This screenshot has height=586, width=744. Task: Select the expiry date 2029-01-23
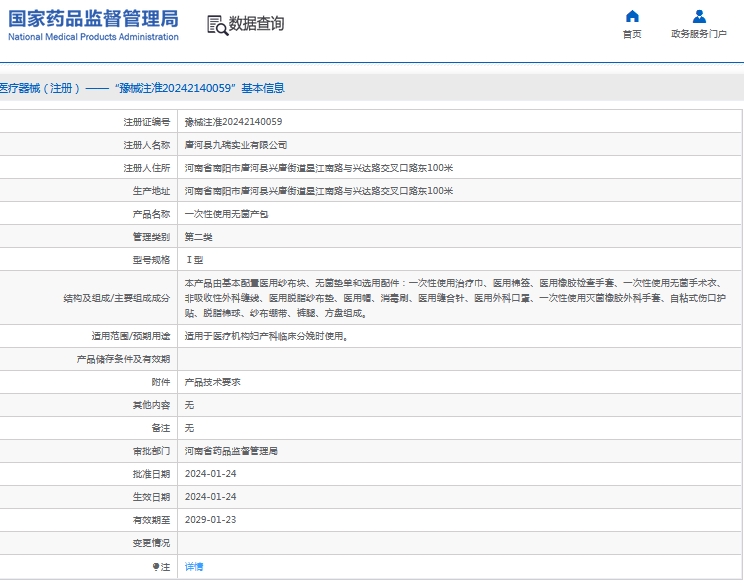click(x=210, y=520)
